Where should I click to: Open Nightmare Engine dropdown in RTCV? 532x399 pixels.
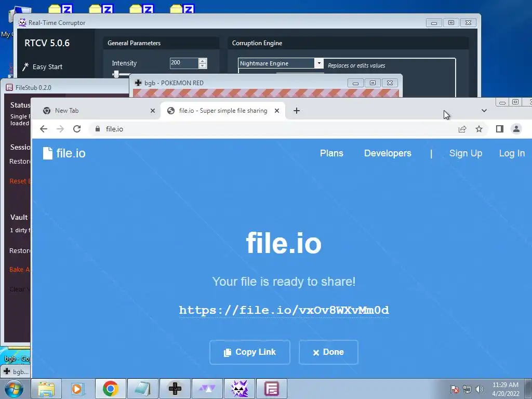point(318,63)
